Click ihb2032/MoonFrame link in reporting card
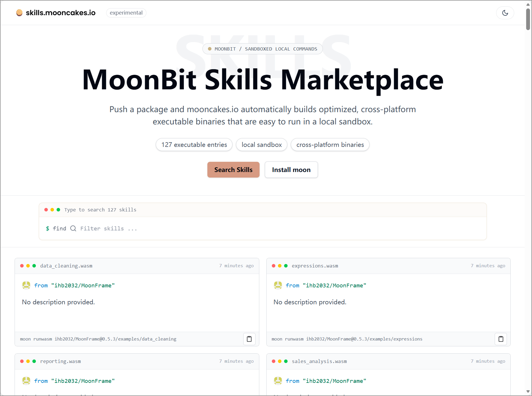Screen dimensions: 532x396 coord(83,381)
